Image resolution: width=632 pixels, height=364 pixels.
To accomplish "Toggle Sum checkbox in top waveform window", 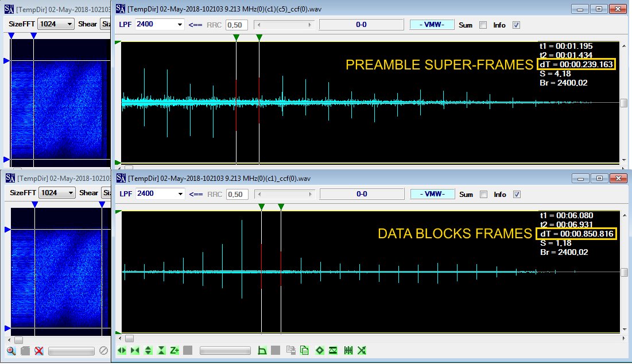I will pos(483,25).
